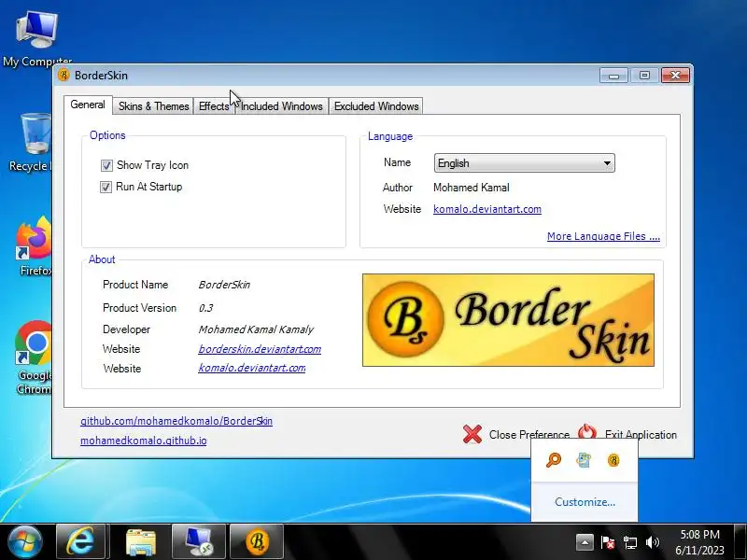The image size is (747, 560).
Task: Click the 'Mohamed Kamal Kamaly' developer text
Action: point(256,329)
